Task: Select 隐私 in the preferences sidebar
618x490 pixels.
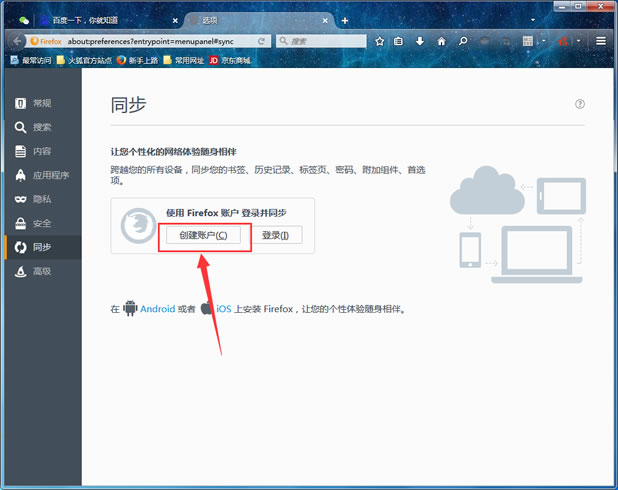Action: pos(41,199)
